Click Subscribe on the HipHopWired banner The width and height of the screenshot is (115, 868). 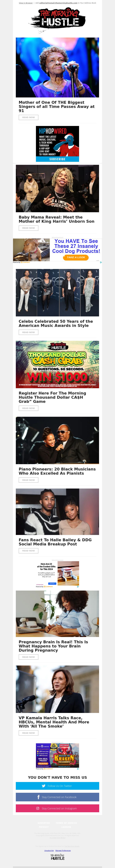pos(57,159)
